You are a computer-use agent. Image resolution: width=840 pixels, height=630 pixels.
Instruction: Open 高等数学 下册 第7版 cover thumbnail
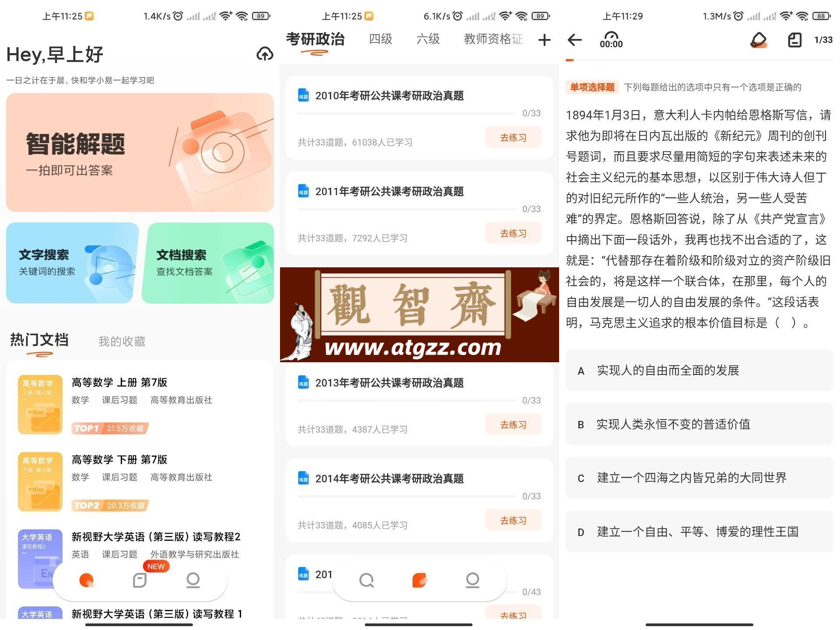click(x=40, y=481)
